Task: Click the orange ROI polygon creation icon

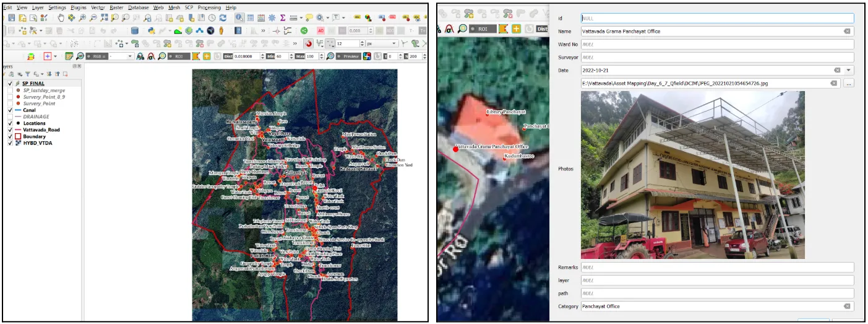Action: pyautogui.click(x=197, y=56)
